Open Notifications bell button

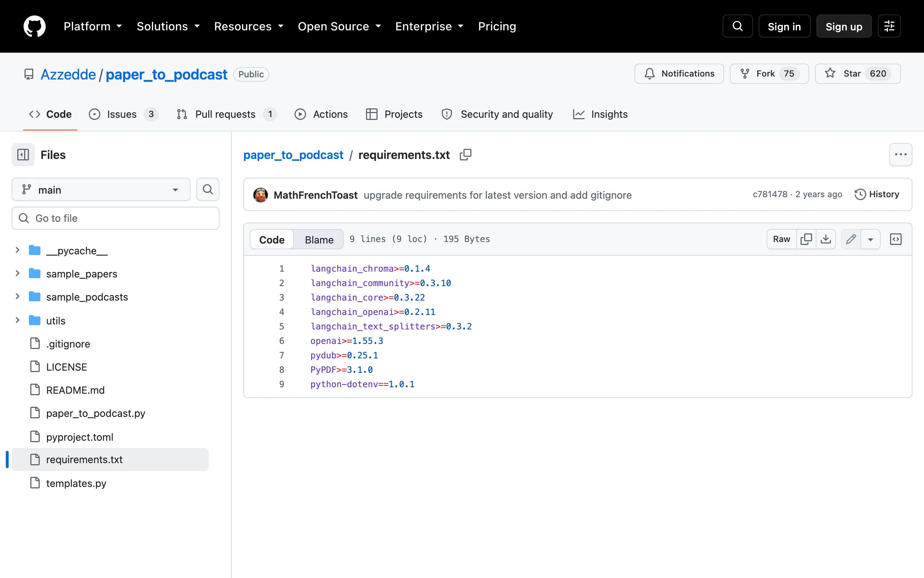pyautogui.click(x=679, y=73)
